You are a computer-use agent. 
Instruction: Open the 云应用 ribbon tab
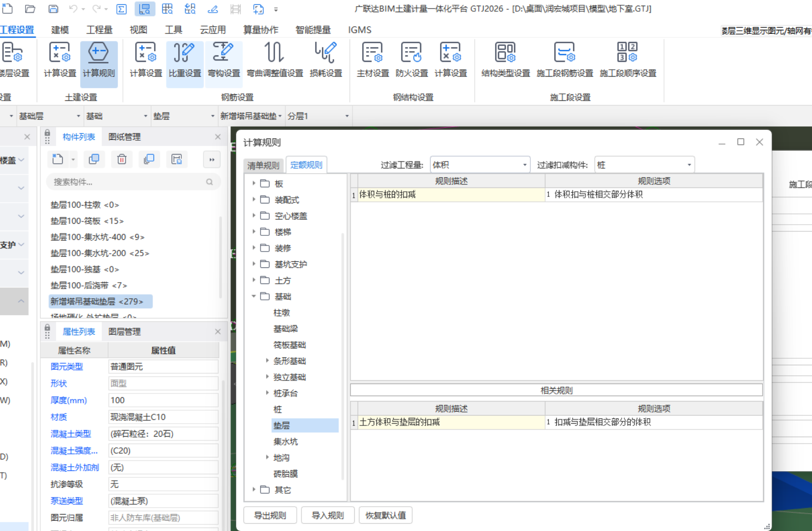[213, 30]
